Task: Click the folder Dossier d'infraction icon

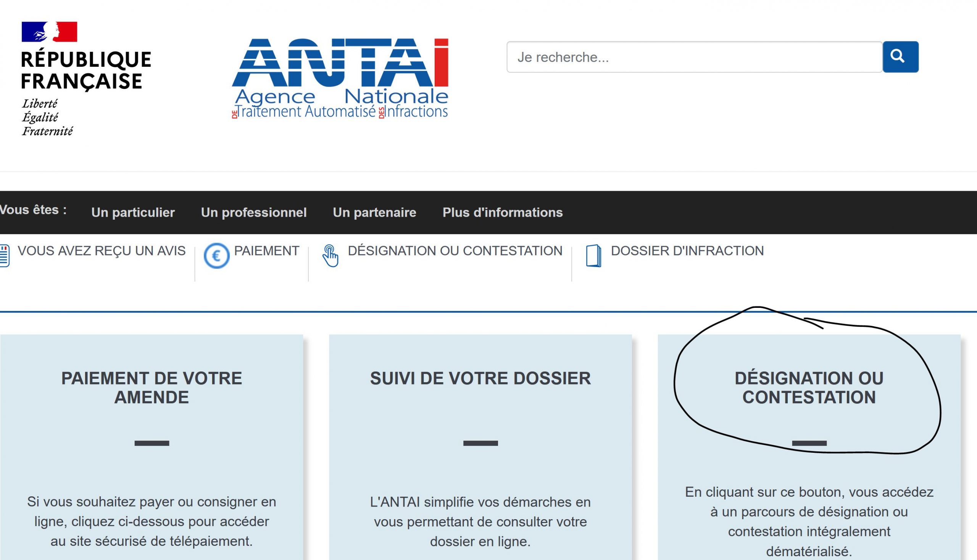Action: point(593,256)
